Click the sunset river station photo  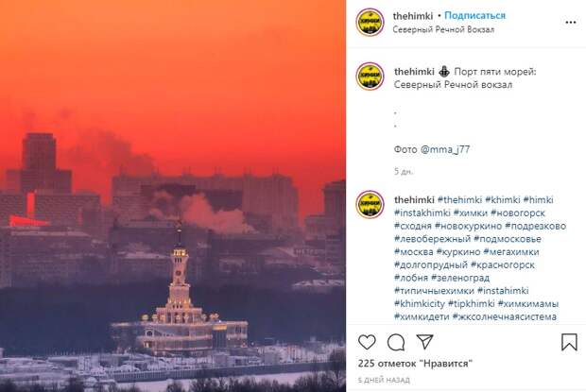pos(173,196)
